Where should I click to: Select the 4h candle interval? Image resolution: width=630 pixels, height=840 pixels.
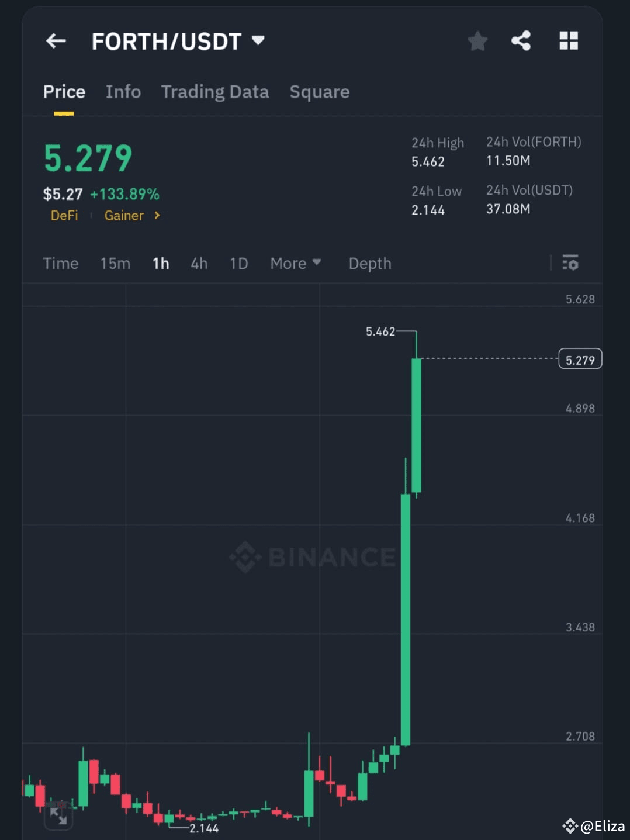tap(198, 263)
